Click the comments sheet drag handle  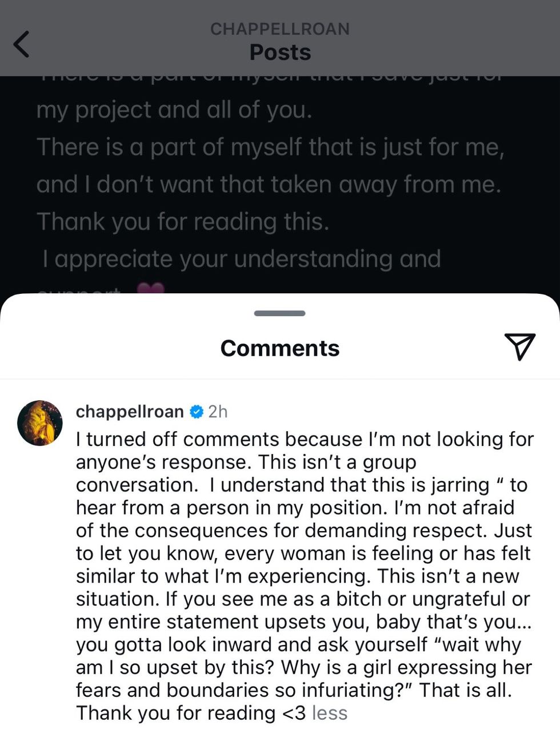tap(280, 313)
